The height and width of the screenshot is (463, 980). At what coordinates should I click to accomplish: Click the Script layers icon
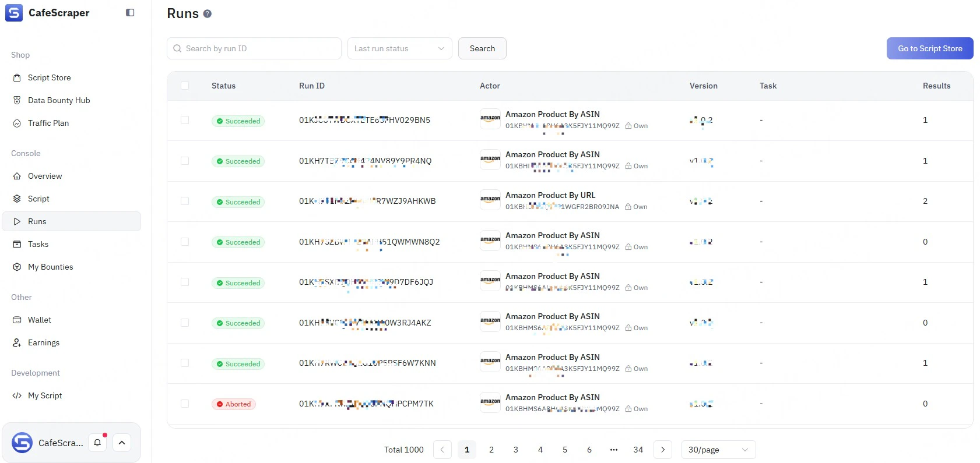tap(17, 199)
